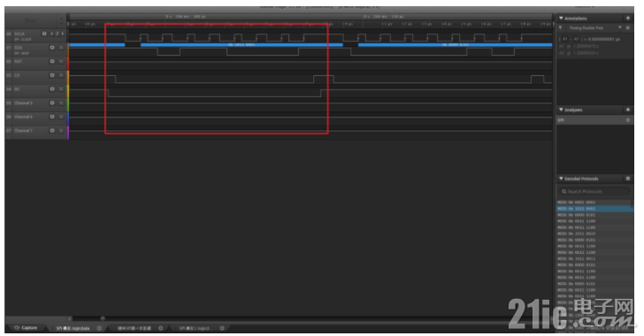Open Decoded Protocols settings gear

point(627,179)
